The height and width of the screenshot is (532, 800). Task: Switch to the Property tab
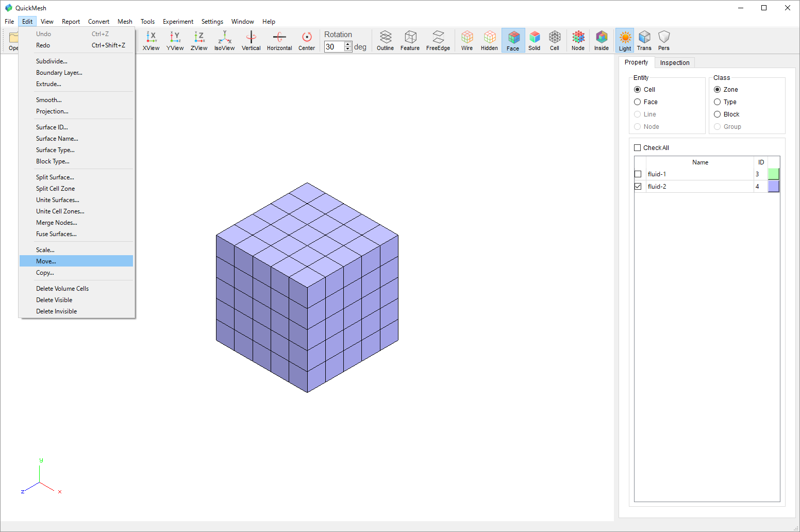[637, 62]
